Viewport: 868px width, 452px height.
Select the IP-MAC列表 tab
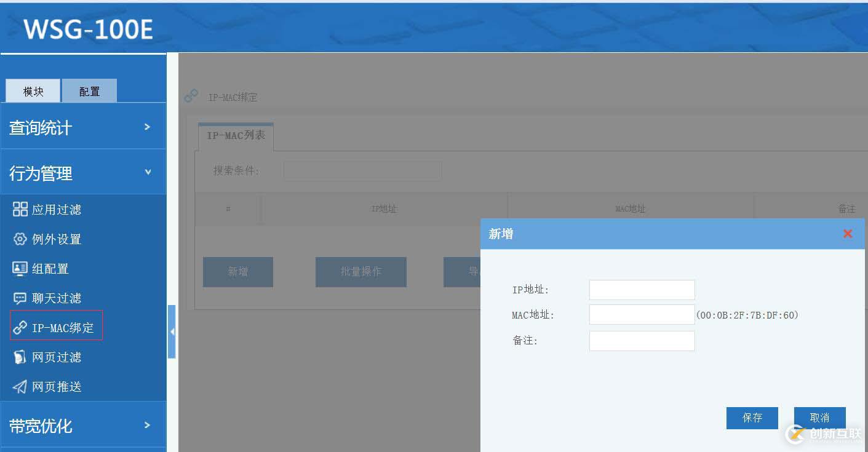click(x=236, y=136)
